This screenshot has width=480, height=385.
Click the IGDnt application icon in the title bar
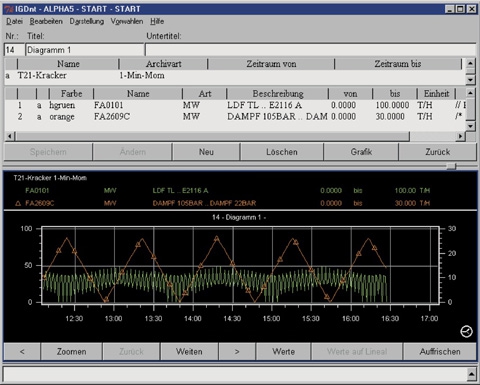point(9,9)
